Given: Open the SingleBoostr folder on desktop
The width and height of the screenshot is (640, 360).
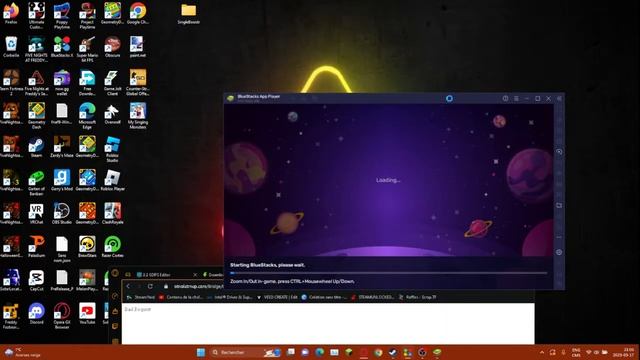Looking at the screenshot, I should tap(189, 14).
